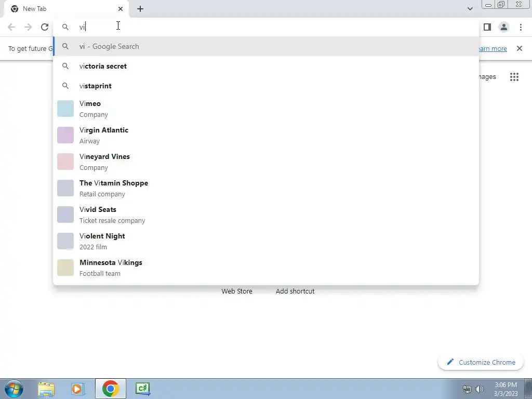Close the New Tab tab
This screenshot has height=399, width=532.
[x=121, y=9]
